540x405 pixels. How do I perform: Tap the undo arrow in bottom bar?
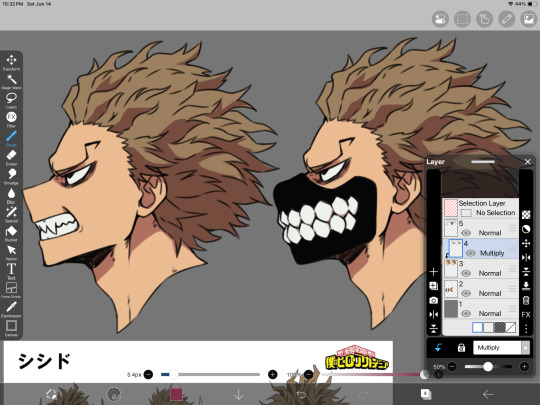tap(301, 395)
